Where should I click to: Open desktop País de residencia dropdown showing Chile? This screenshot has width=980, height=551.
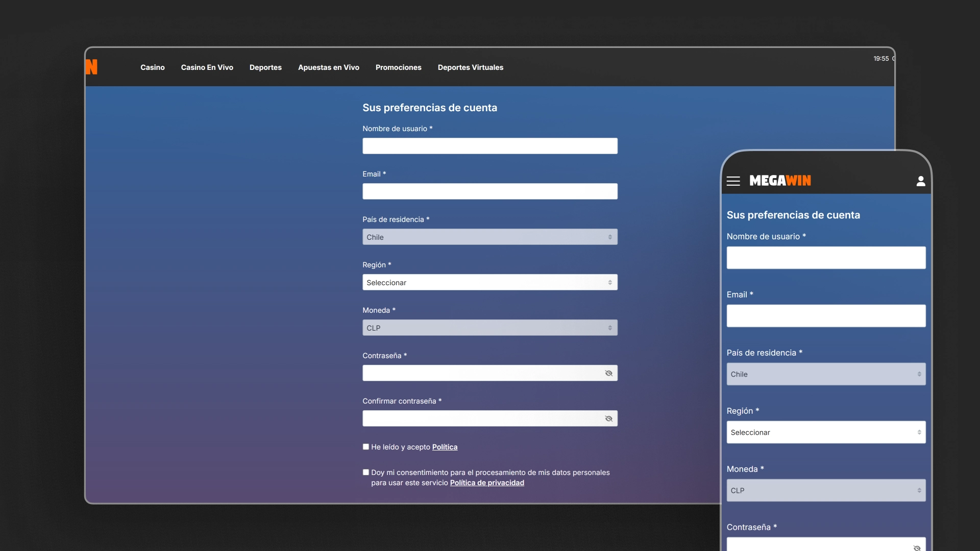click(x=490, y=237)
